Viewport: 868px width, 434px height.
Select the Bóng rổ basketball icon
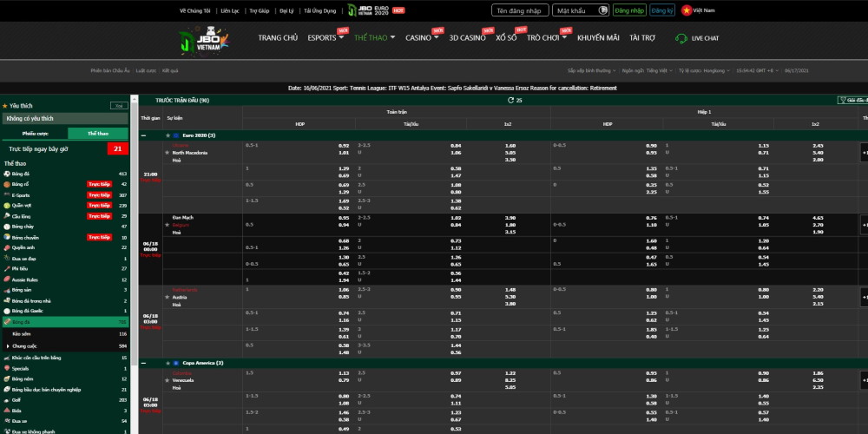click(7, 185)
